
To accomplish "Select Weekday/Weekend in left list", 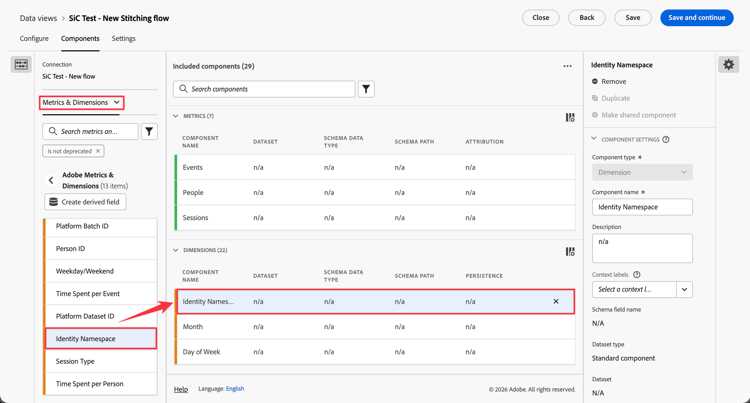I will click(x=100, y=271).
